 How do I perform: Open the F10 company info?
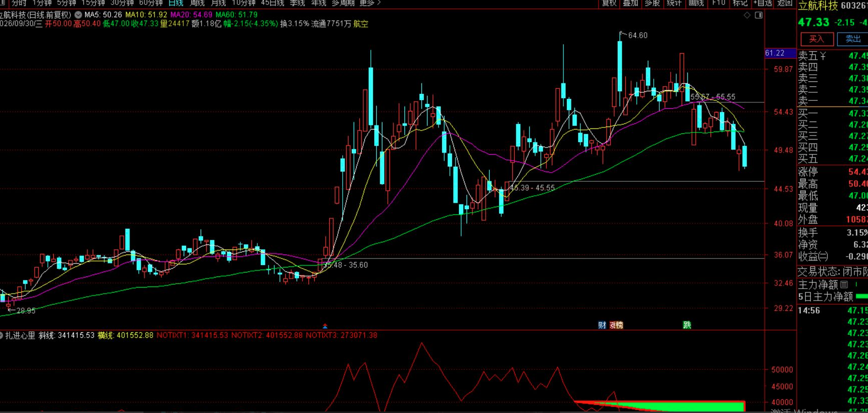click(718, 3)
